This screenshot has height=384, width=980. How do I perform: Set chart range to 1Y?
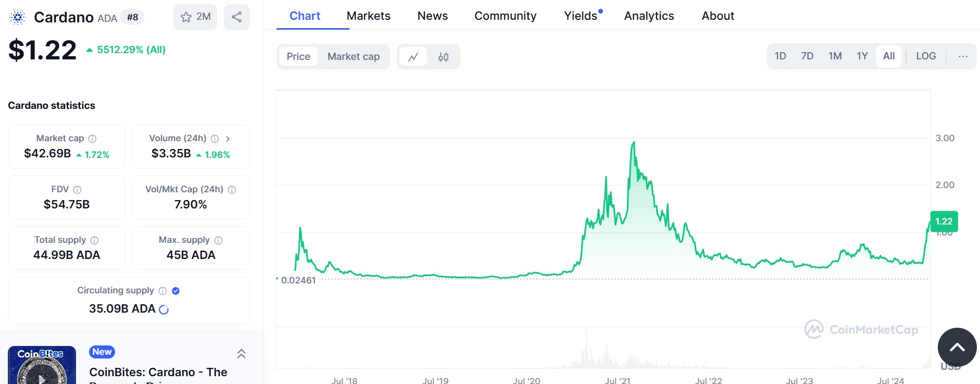click(862, 56)
